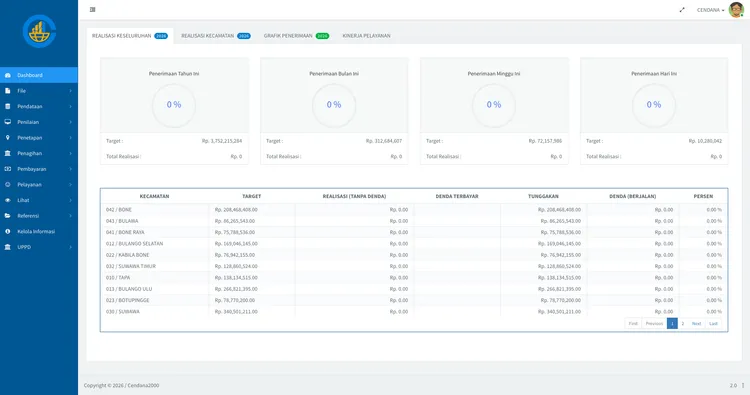The width and height of the screenshot is (750, 395).
Task: Click the Kelola Informasi info icon
Action: 8,231
